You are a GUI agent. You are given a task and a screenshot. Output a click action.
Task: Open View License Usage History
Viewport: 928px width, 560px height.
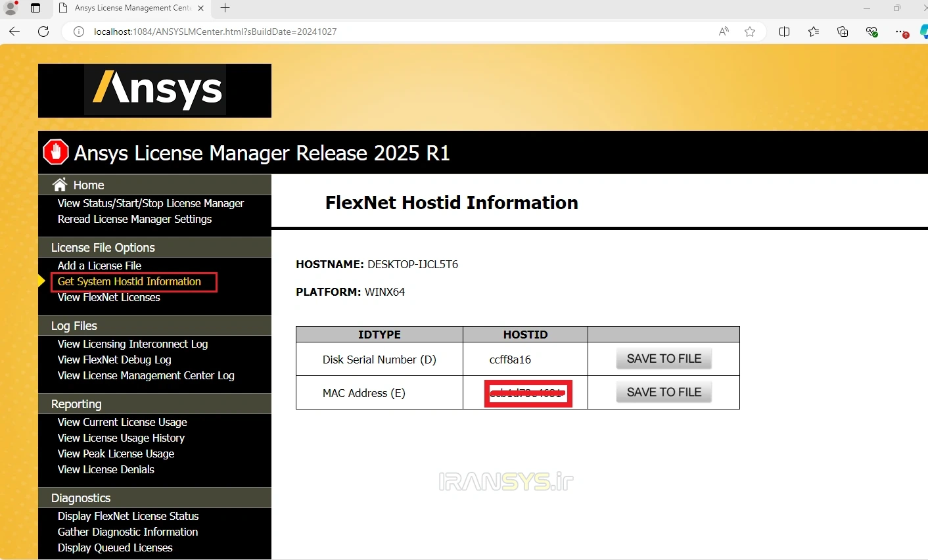coord(121,438)
